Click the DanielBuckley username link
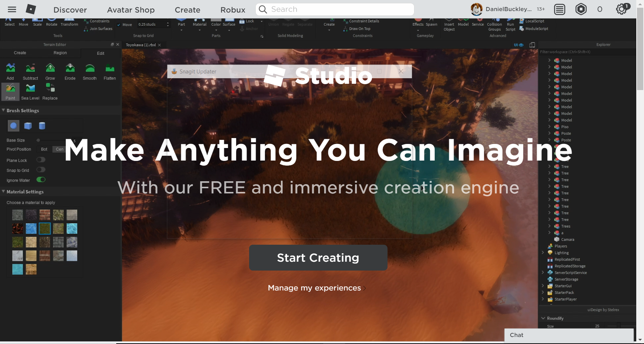644x344 pixels. (509, 9)
